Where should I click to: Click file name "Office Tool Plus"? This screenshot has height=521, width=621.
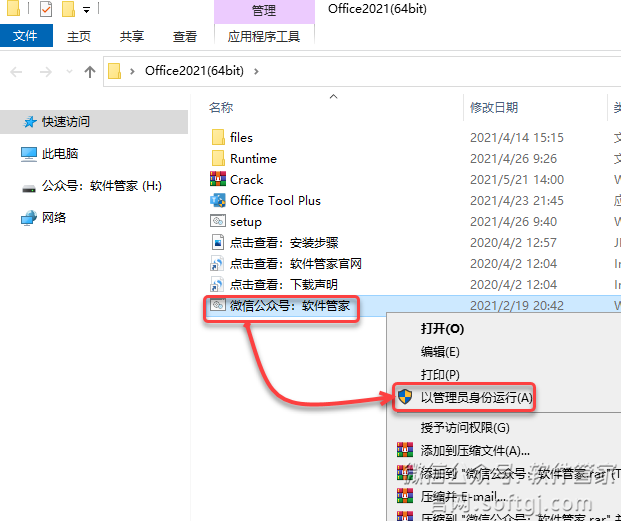(x=275, y=200)
